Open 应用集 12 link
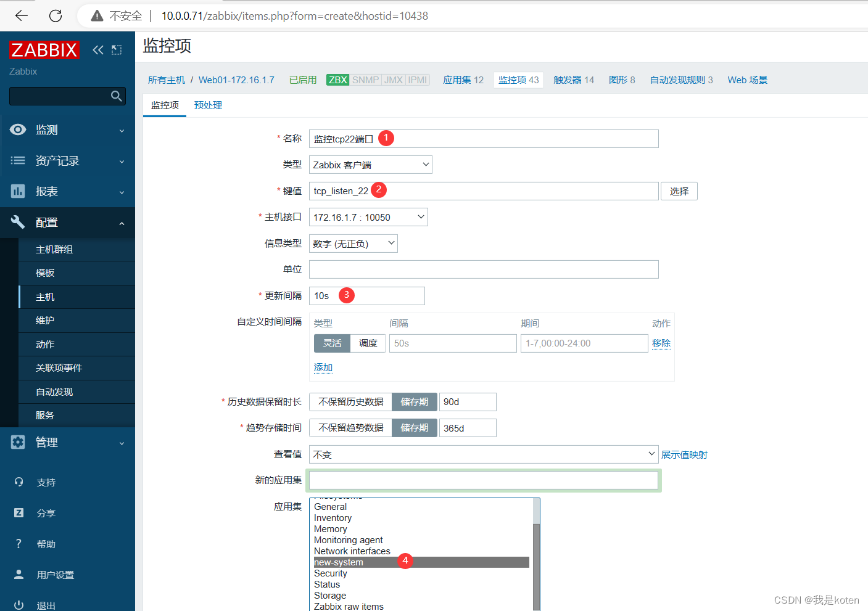868x611 pixels. (x=463, y=80)
